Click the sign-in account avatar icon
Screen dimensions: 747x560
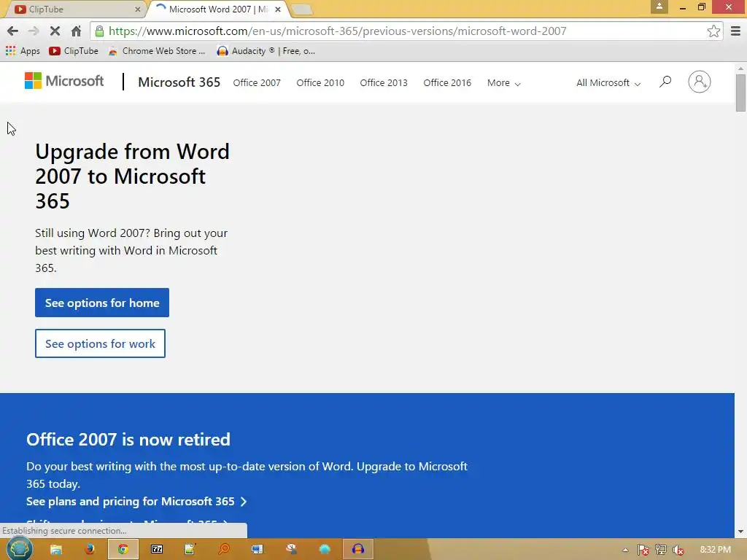coord(700,82)
